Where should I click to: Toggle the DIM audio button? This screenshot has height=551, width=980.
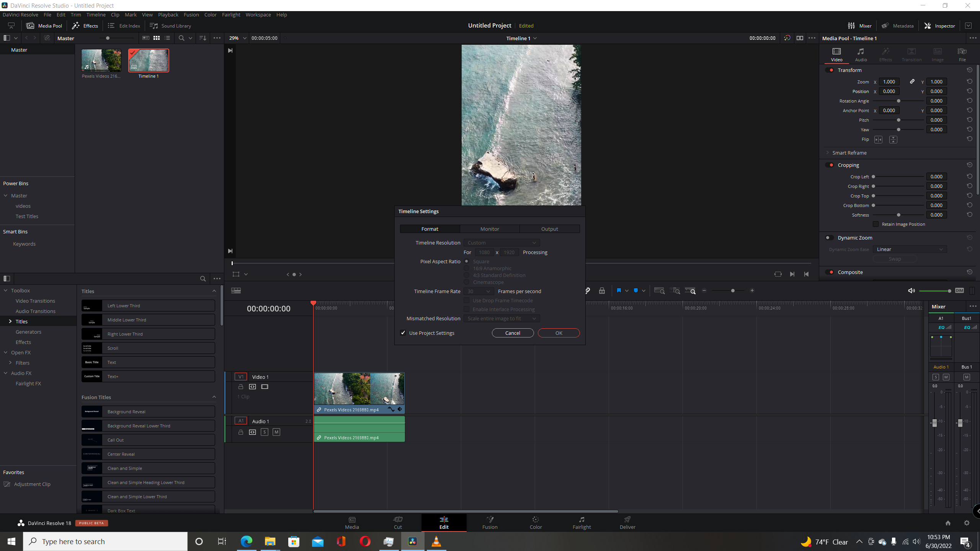coord(959,291)
